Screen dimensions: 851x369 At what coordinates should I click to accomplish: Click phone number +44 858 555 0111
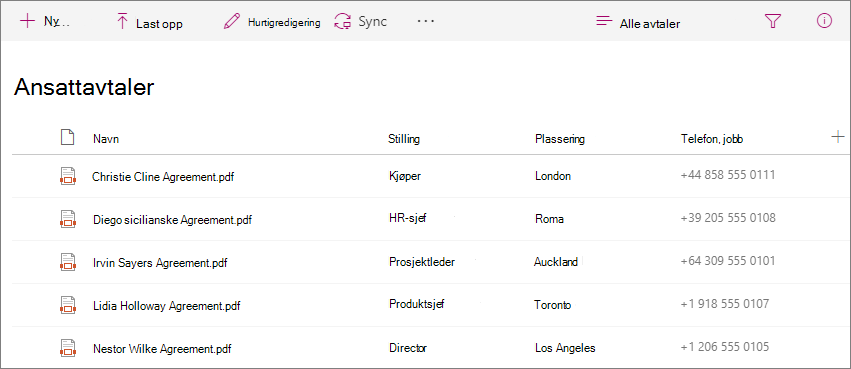(728, 175)
